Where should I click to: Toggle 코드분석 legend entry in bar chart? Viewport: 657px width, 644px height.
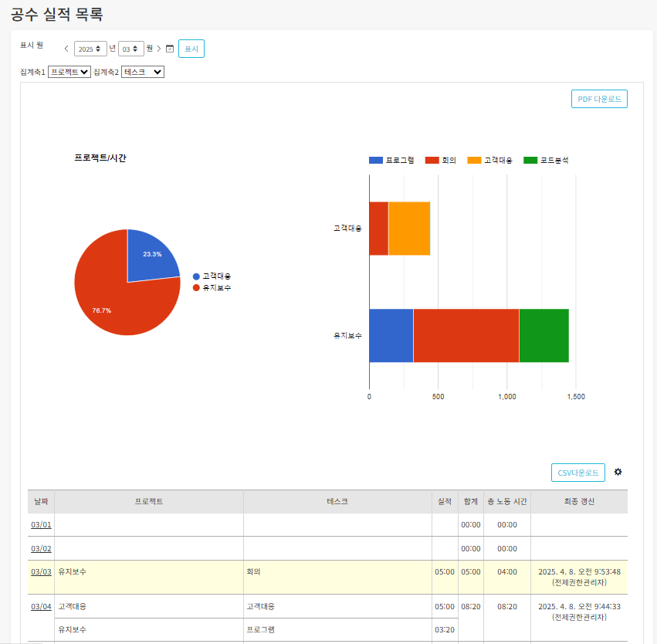point(547,160)
